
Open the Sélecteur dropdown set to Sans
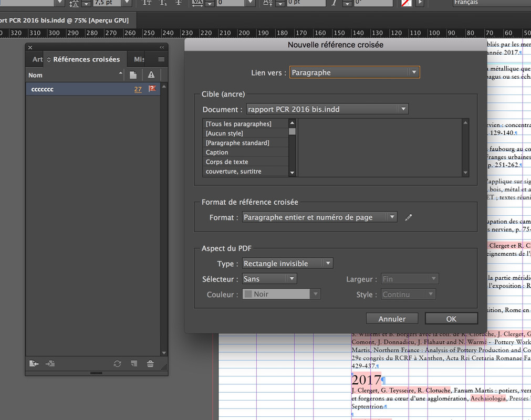[269, 279]
